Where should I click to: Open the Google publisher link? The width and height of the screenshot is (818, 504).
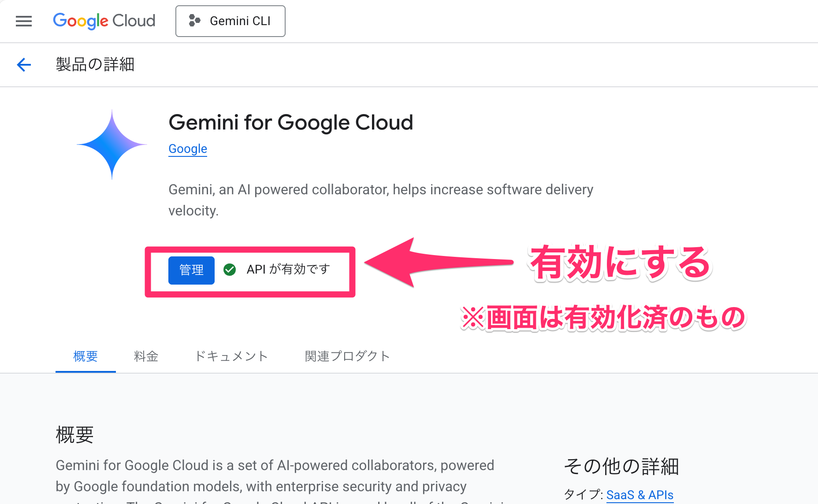187,149
